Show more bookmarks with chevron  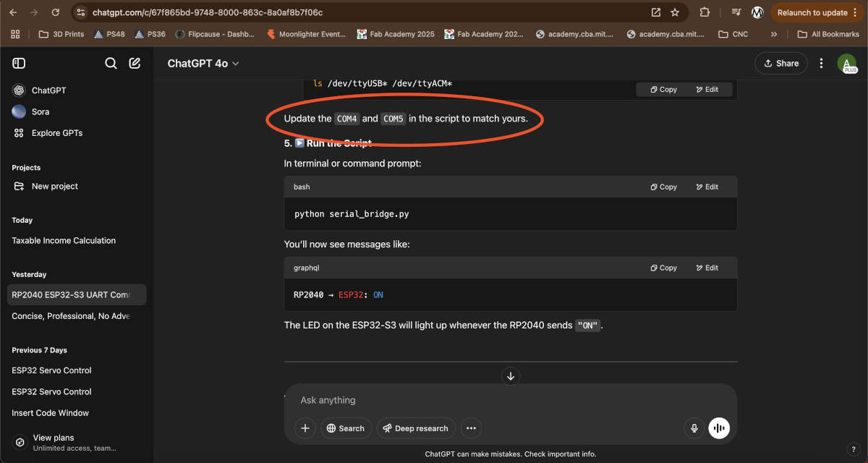tap(774, 34)
